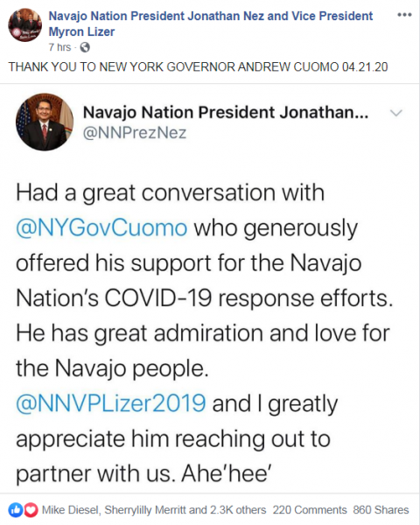Click the Facebook page profile picture
The width and height of the screenshot is (420, 525).
pyautogui.click(x=25, y=25)
